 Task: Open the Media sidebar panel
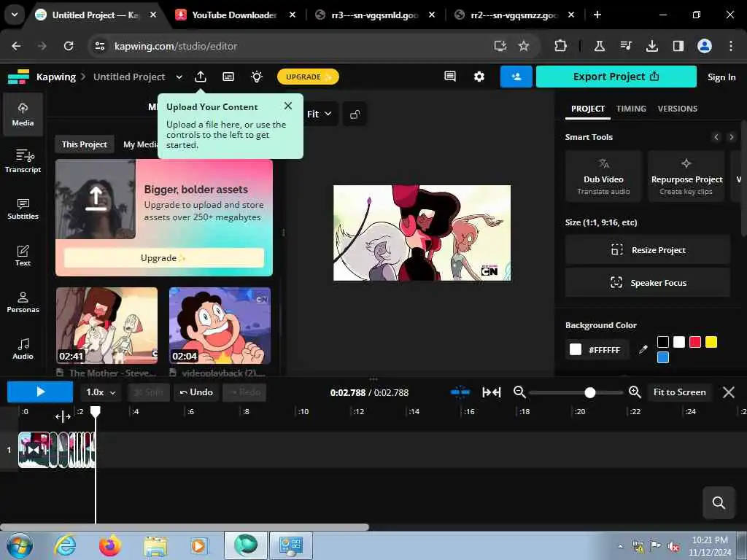pyautogui.click(x=23, y=114)
